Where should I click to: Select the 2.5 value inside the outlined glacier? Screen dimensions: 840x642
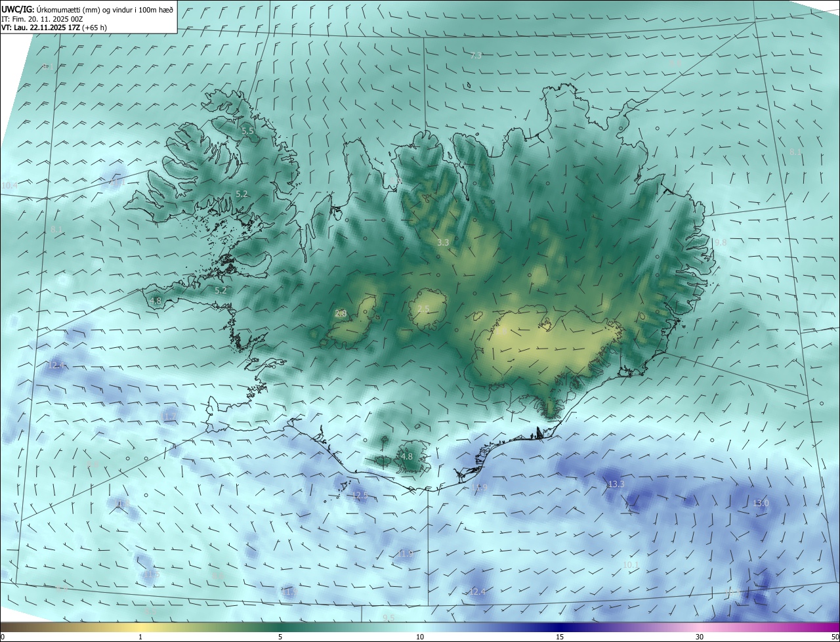(423, 309)
